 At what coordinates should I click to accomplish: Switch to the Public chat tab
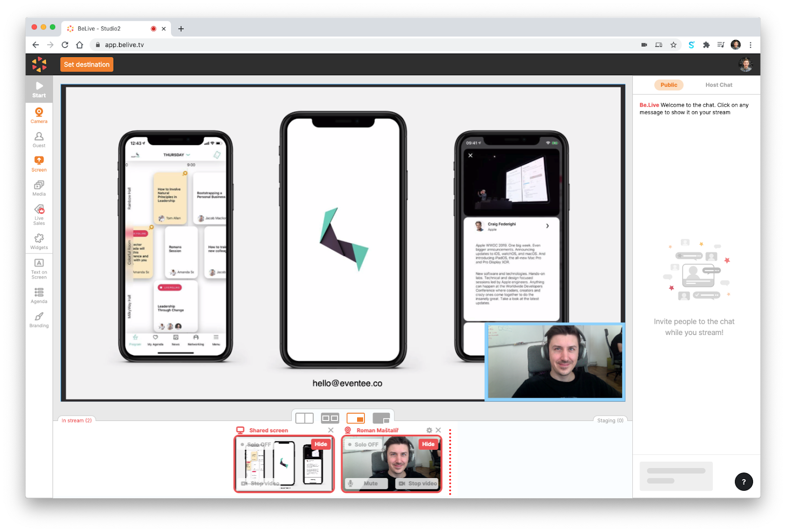669,85
